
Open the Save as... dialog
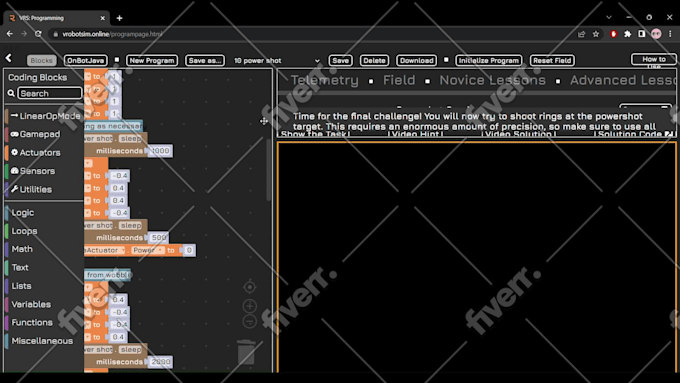coord(205,60)
